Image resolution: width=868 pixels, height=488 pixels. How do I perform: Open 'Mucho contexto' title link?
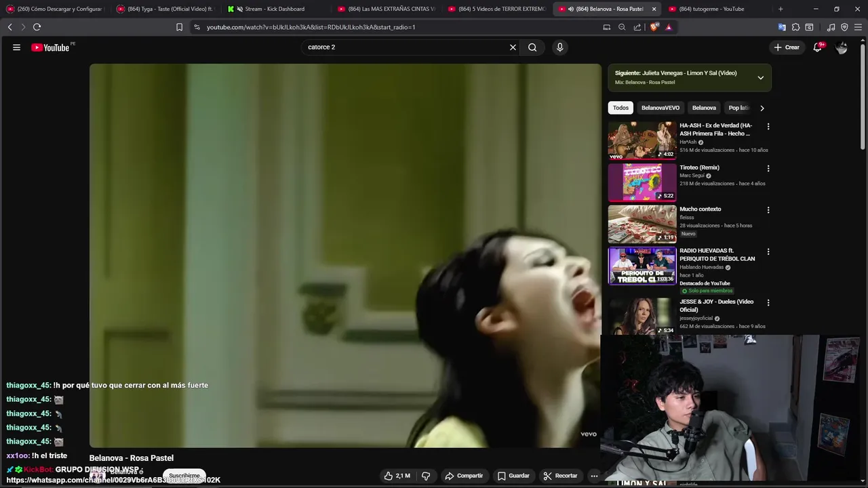[700, 209]
